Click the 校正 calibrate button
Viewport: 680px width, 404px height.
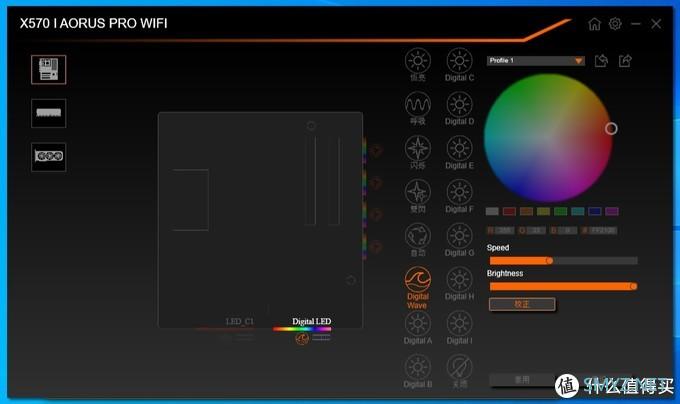point(522,304)
